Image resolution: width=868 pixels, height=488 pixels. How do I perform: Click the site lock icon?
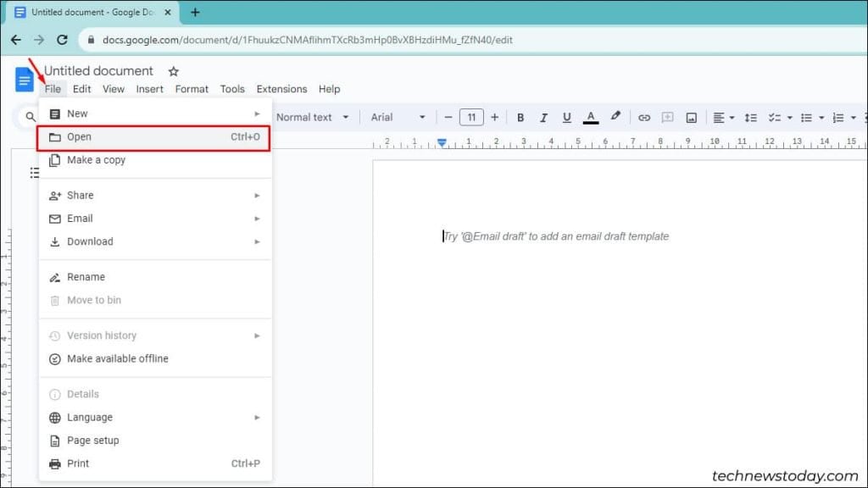click(91, 40)
